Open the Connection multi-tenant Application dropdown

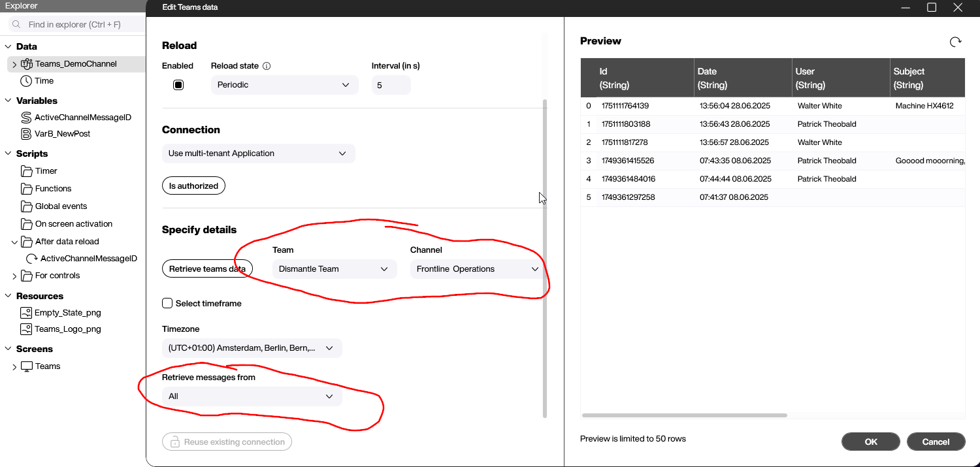259,153
